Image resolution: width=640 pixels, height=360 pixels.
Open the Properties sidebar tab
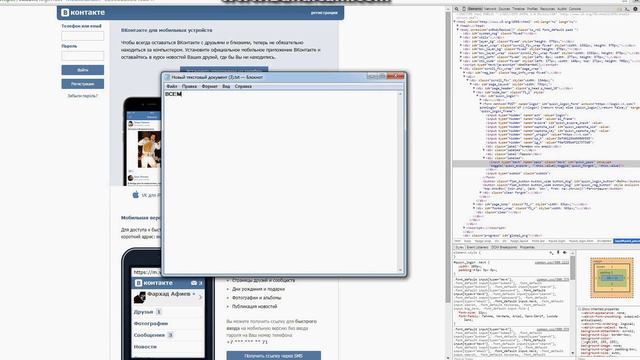pos(527,247)
